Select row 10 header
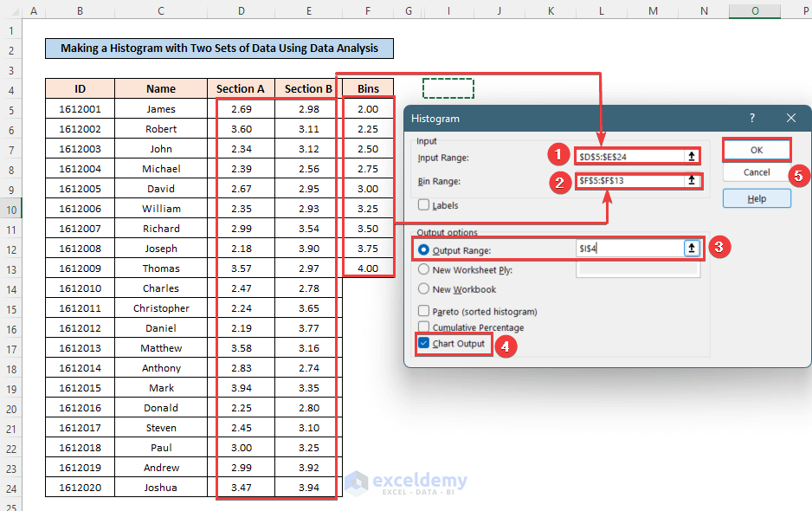Viewport: 812px width, 511px height. point(11,208)
